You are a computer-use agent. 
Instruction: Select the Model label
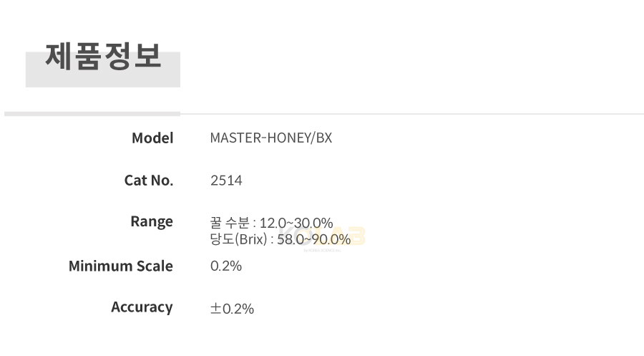(x=152, y=138)
